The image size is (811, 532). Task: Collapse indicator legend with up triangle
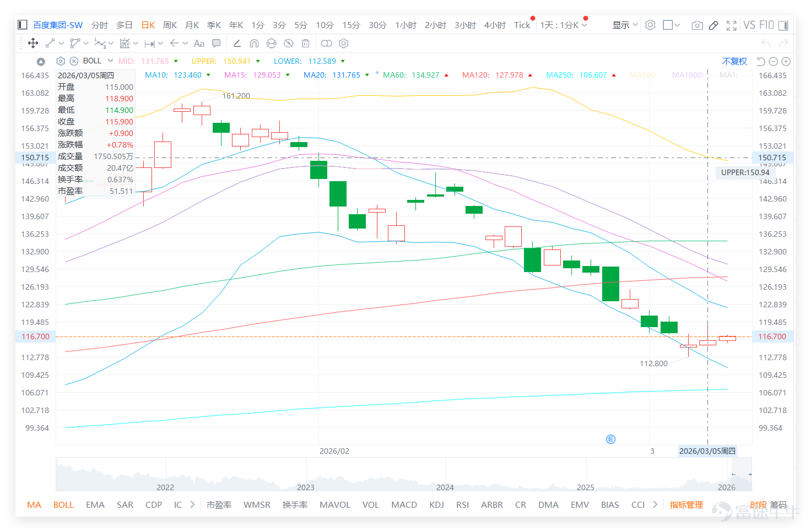pos(41,62)
